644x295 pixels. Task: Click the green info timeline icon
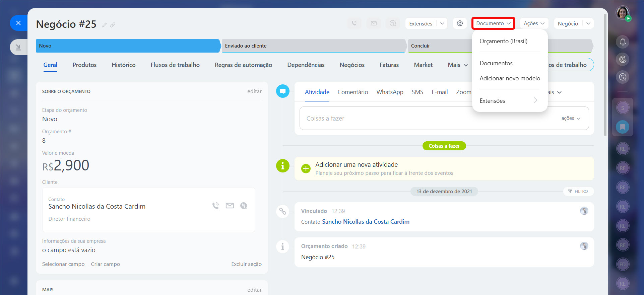pos(283,166)
